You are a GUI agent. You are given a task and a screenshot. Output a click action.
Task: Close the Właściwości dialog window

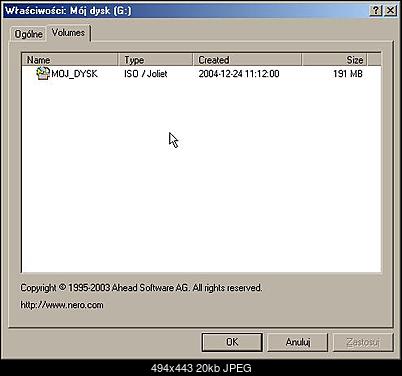coord(390,11)
